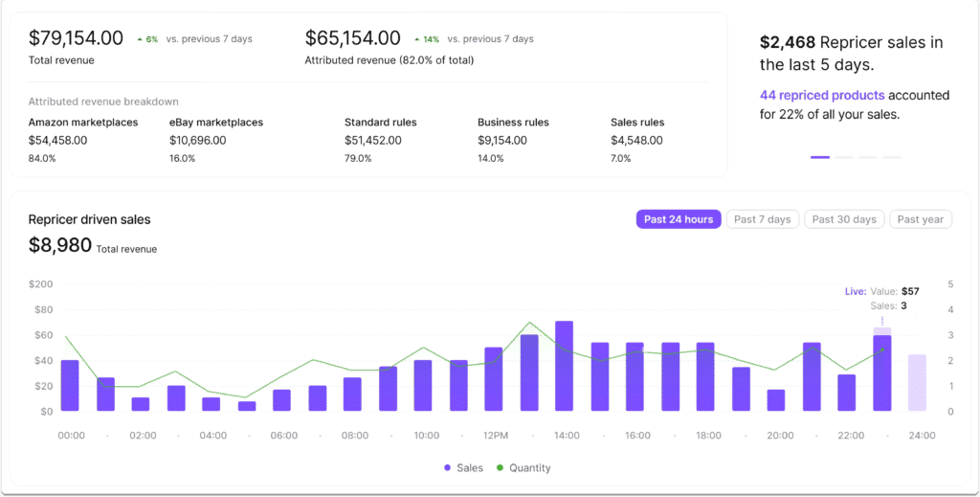Switch chart to Past 7 days
This screenshot has height=497, width=980.
pos(762,219)
